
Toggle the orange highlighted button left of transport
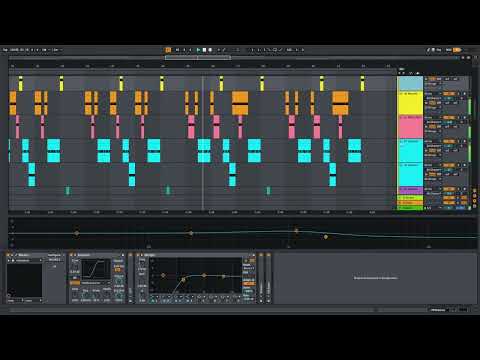click(x=168, y=50)
